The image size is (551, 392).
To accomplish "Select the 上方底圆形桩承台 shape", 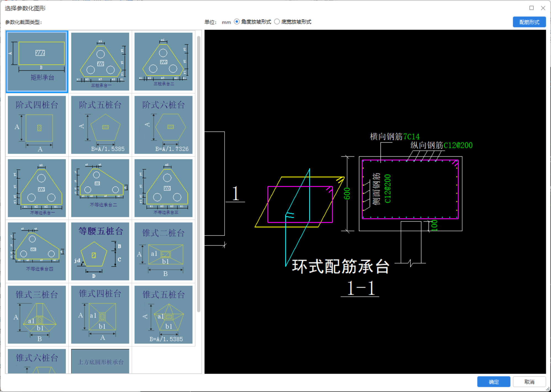I will [x=100, y=361].
